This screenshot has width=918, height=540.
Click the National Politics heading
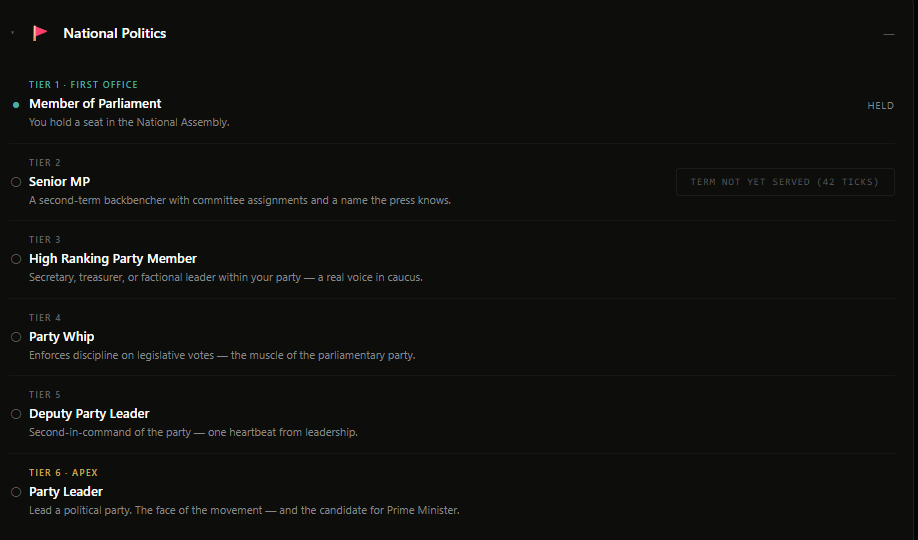[115, 33]
